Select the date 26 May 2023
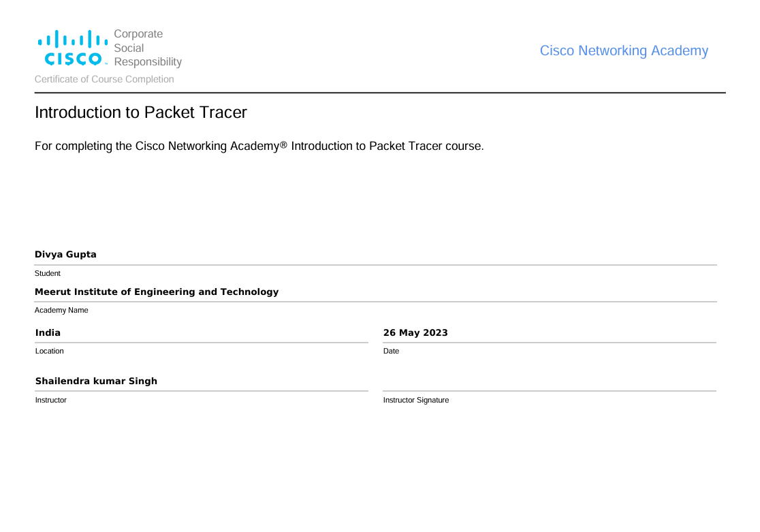The image size is (760, 532). [x=415, y=332]
